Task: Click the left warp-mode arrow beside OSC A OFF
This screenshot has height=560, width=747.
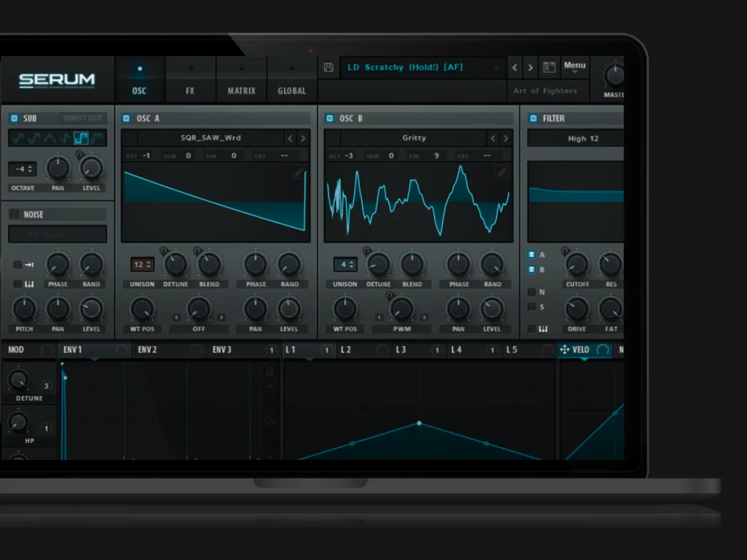Action: click(x=177, y=317)
